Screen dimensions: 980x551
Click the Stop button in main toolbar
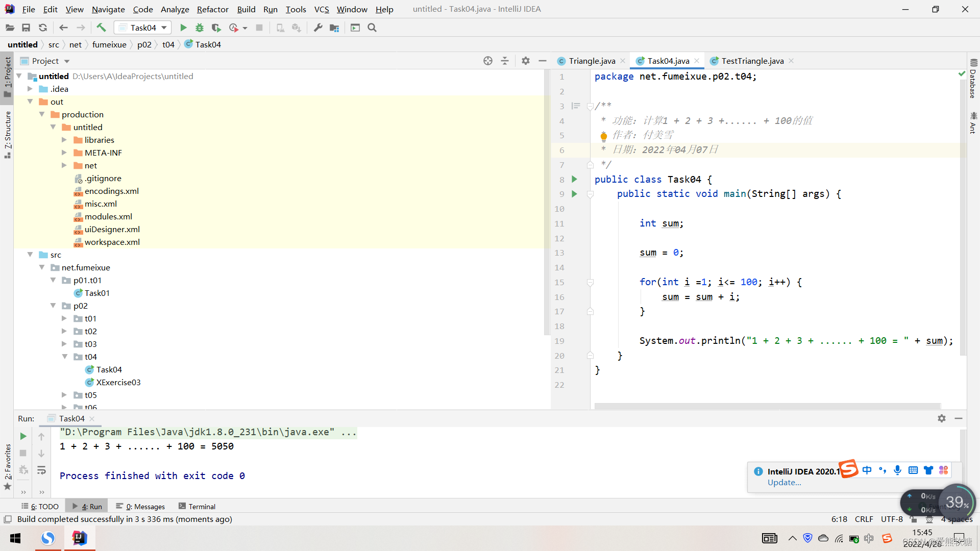coord(259,28)
